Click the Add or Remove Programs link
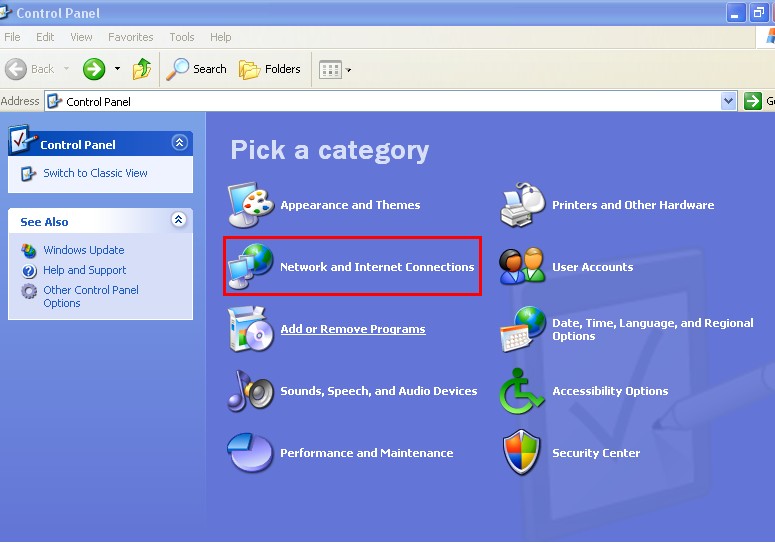 pos(353,329)
